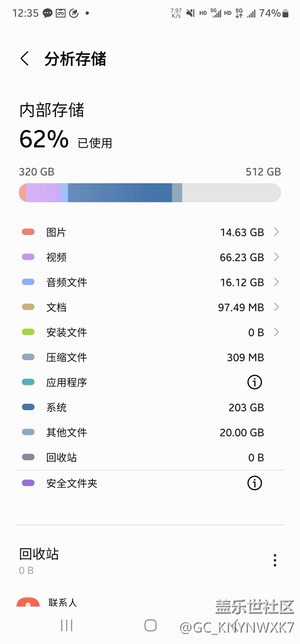Screen dimensions: 300x644
Task: Tap the storage usage bar
Action: pyautogui.click(x=150, y=193)
